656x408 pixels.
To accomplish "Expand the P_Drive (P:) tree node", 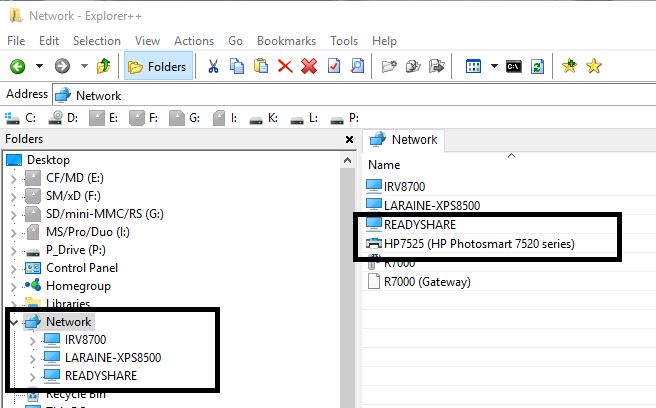I will tap(13, 251).
